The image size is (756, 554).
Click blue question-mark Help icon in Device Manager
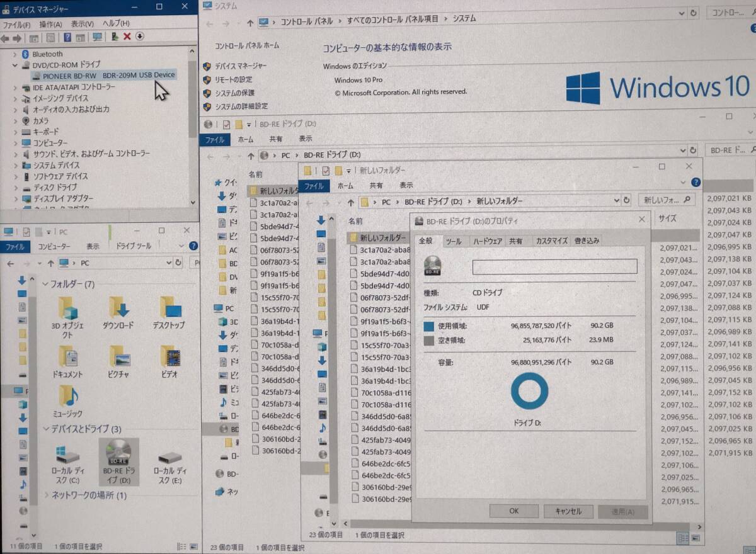click(67, 37)
